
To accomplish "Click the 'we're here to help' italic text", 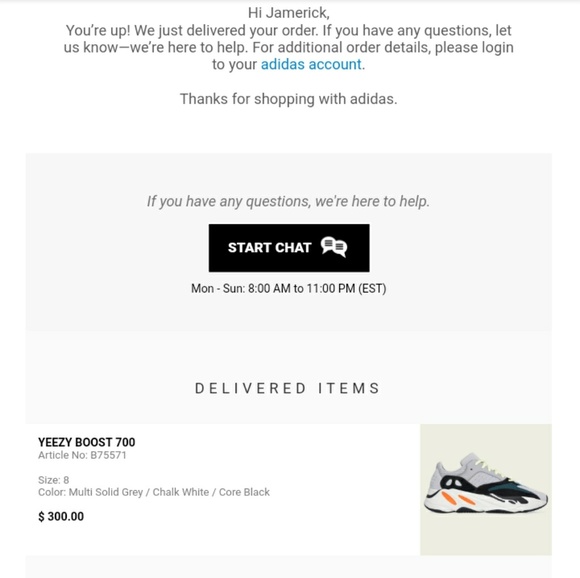I will 372,202.
